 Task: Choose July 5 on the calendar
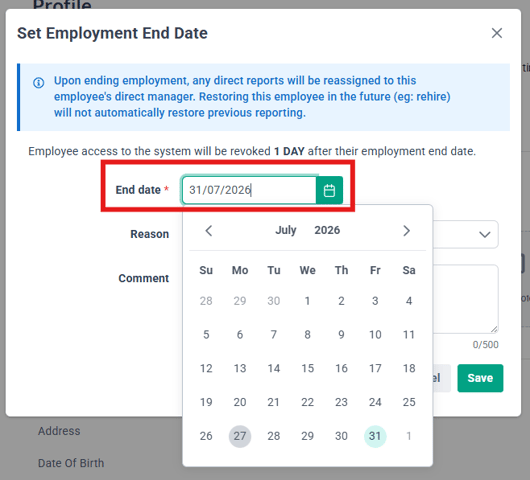tap(206, 335)
